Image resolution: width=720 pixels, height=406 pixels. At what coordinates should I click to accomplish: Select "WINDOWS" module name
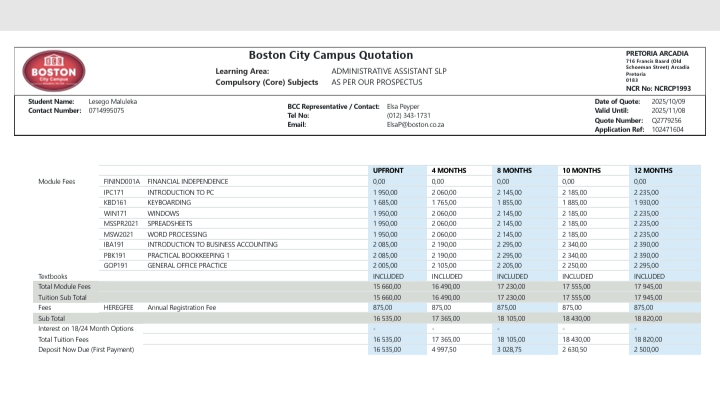[163, 214]
